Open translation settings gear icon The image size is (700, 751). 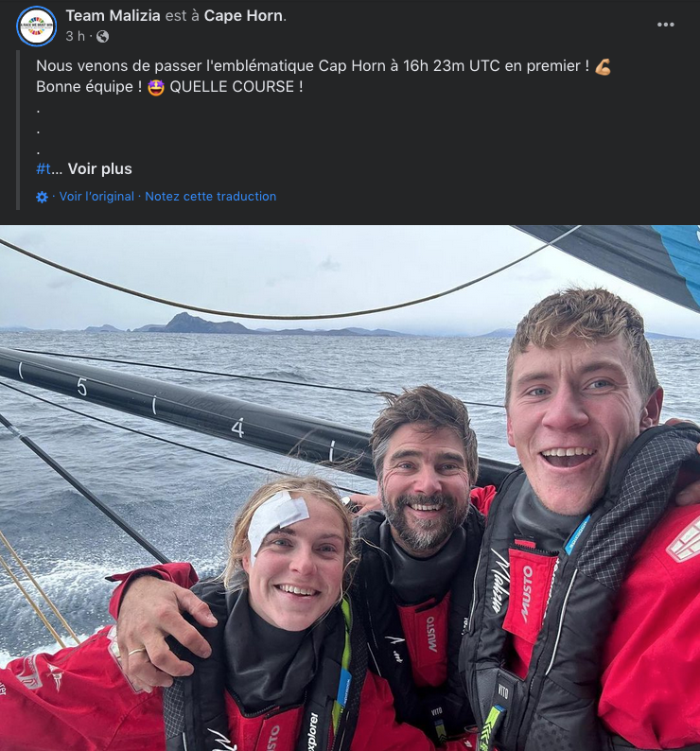coord(43,197)
